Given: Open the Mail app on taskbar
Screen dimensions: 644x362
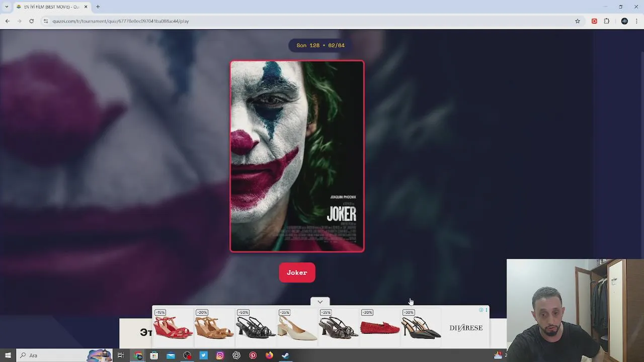Looking at the screenshot, I should point(171,355).
